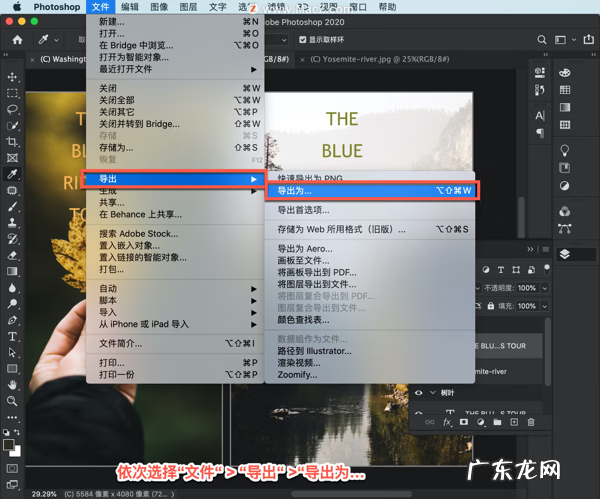Add a layer style with fx icon
The width and height of the screenshot is (600, 499).
447,422
